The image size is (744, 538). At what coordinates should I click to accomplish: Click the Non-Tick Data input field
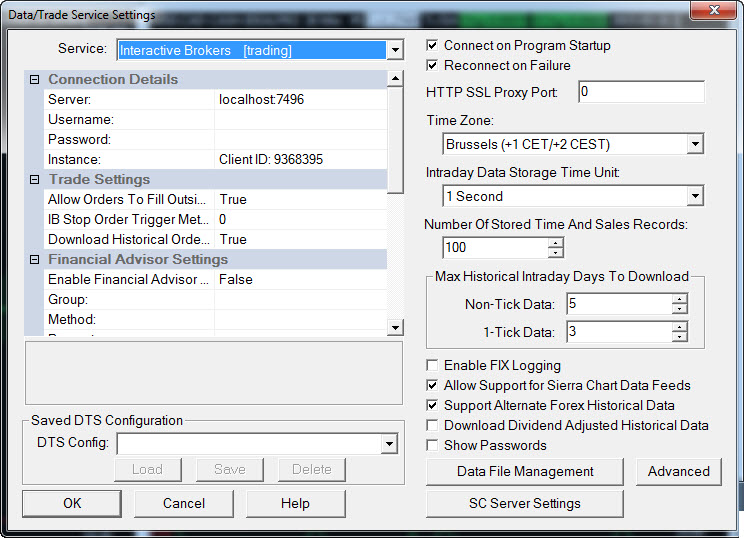point(619,304)
